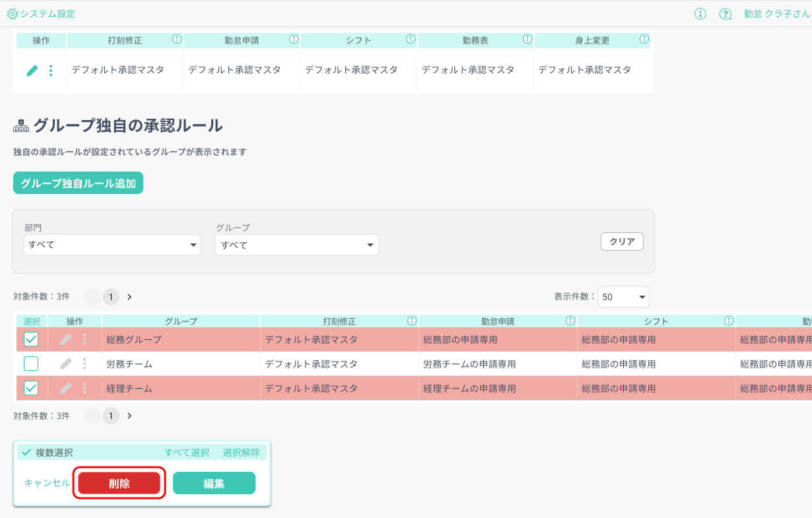This screenshot has width=812, height=518.
Task: Show info for top 打刻修正 column
Action: (x=177, y=40)
